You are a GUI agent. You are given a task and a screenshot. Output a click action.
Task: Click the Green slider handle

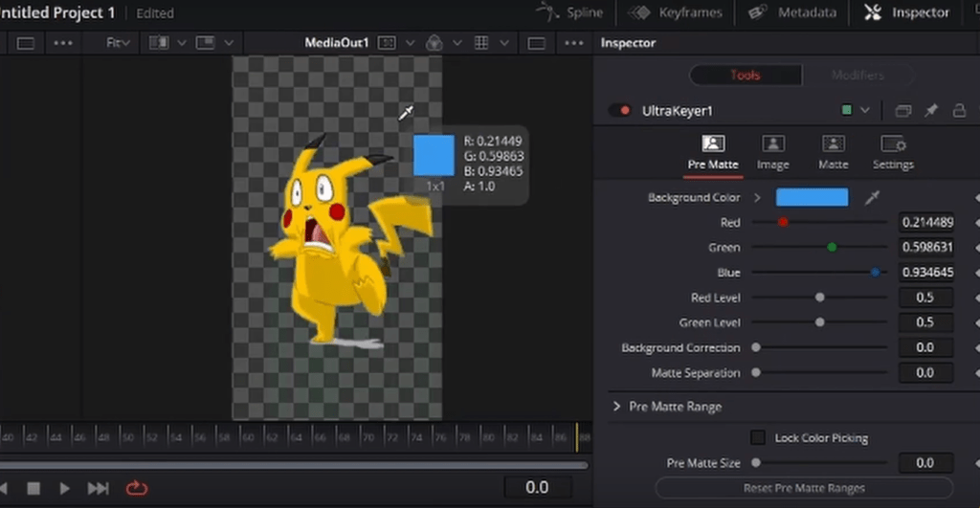[832, 248]
